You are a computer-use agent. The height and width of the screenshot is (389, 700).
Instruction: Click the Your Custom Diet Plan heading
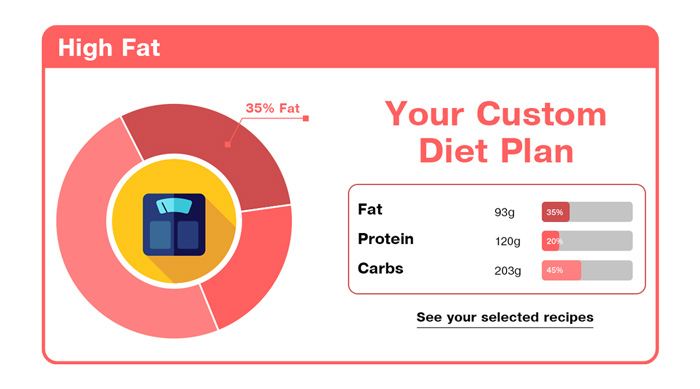[x=496, y=132]
